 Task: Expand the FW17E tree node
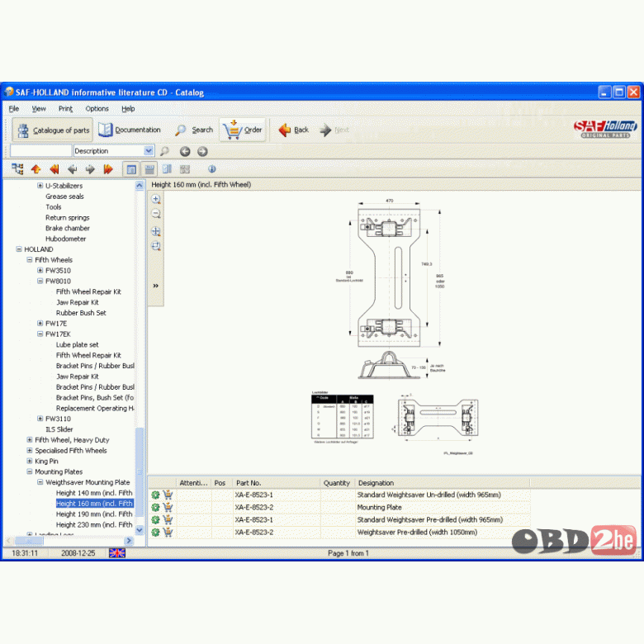coord(40,323)
